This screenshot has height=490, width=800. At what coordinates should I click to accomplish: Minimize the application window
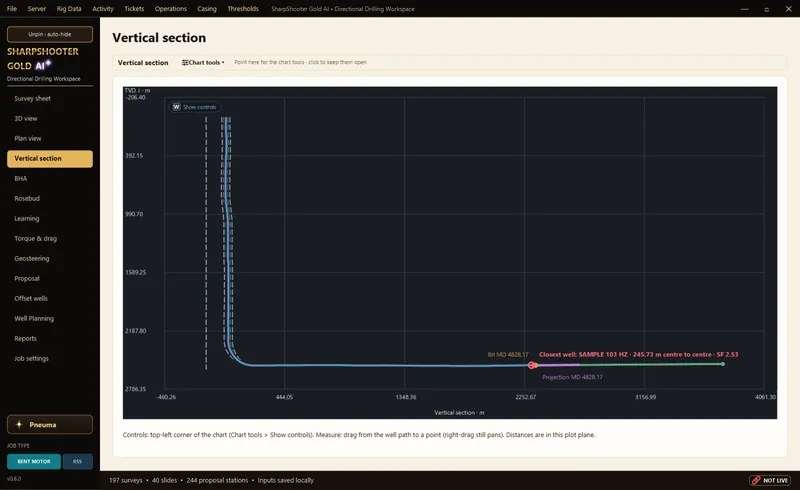[745, 9]
